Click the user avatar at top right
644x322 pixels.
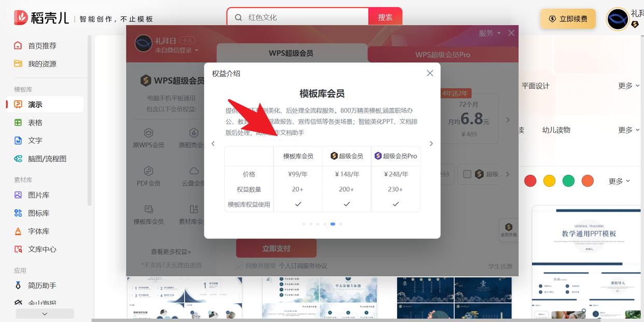pos(618,19)
